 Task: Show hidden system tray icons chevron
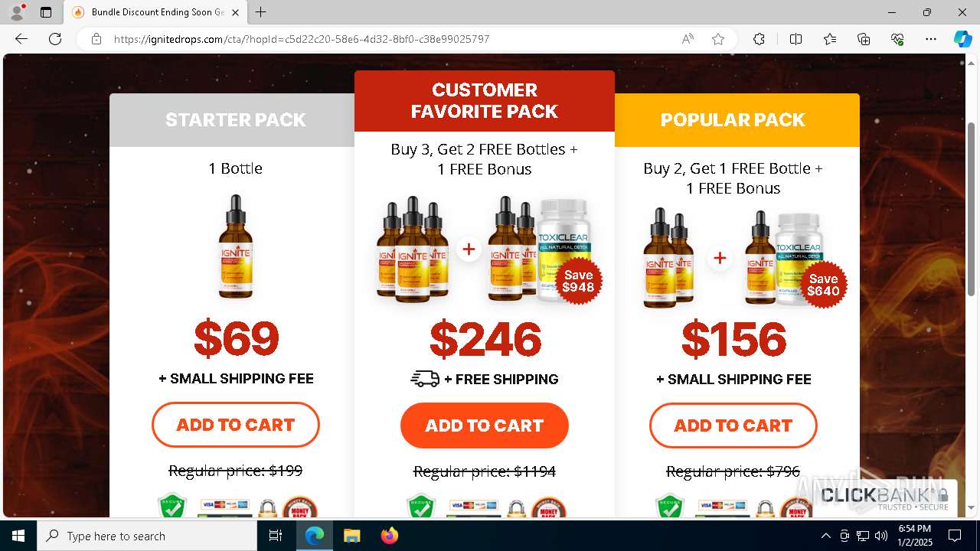click(825, 536)
